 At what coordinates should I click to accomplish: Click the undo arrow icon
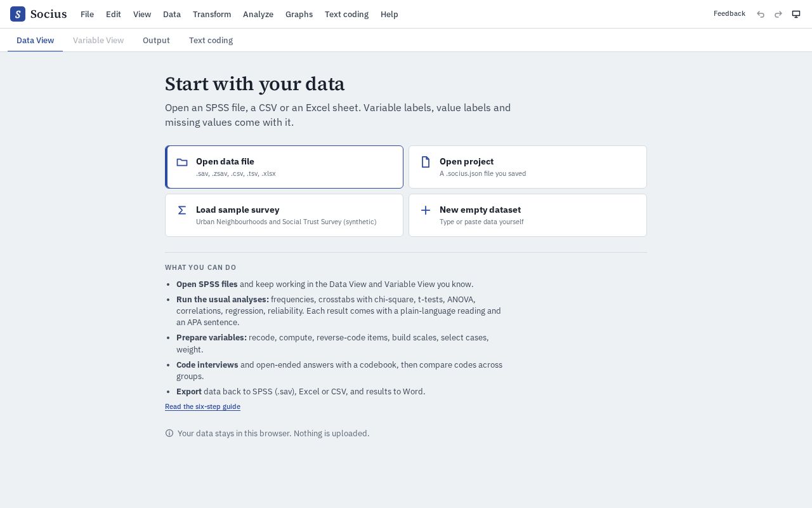click(x=761, y=14)
